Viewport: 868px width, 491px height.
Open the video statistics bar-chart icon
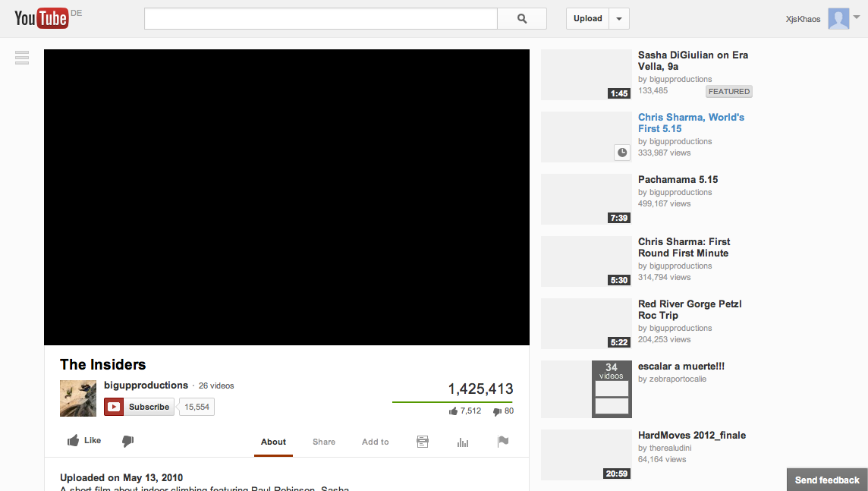[463, 442]
